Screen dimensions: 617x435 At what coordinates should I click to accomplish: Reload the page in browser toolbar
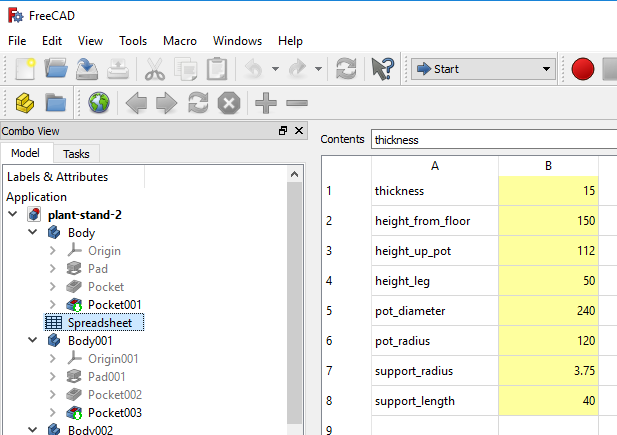198,103
